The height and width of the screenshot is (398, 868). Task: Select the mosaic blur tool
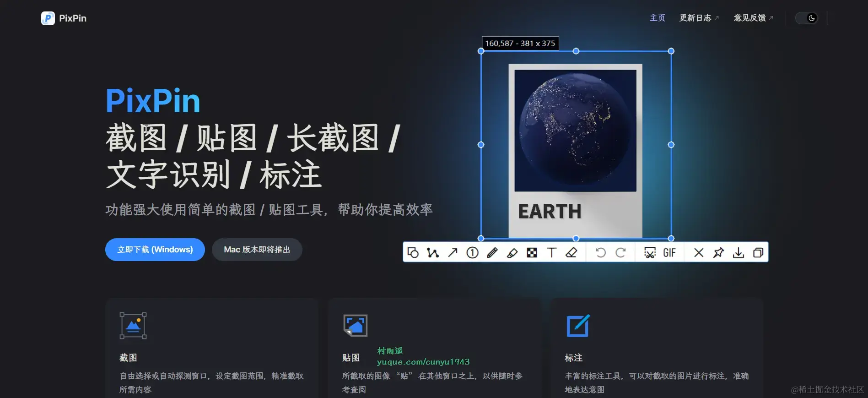point(532,252)
